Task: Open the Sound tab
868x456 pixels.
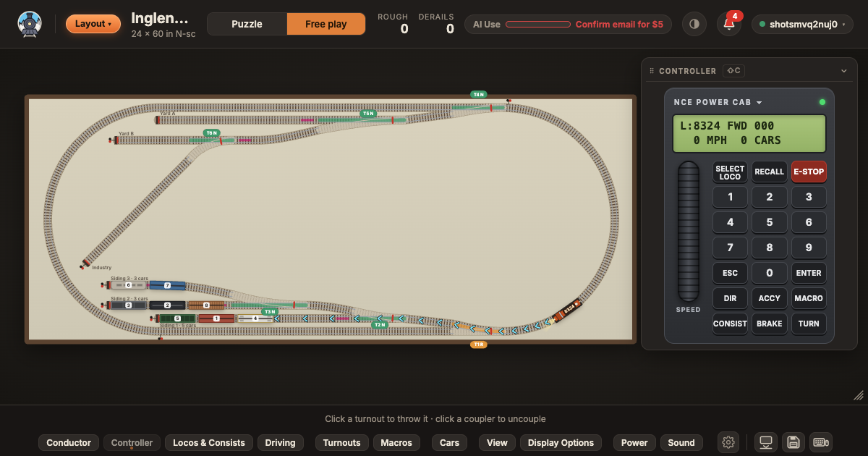Action: coord(681,443)
